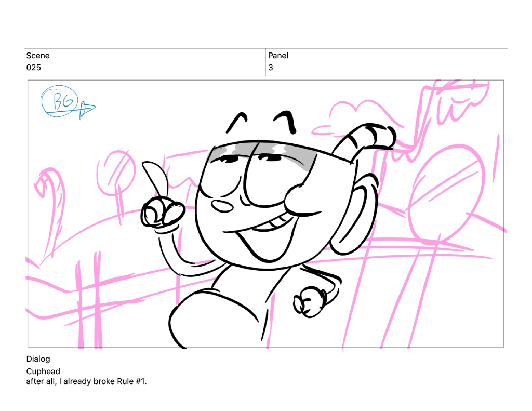Click the blue circled BG annotation
Image resolution: width=532 pixels, height=411 pixels.
coord(60,100)
